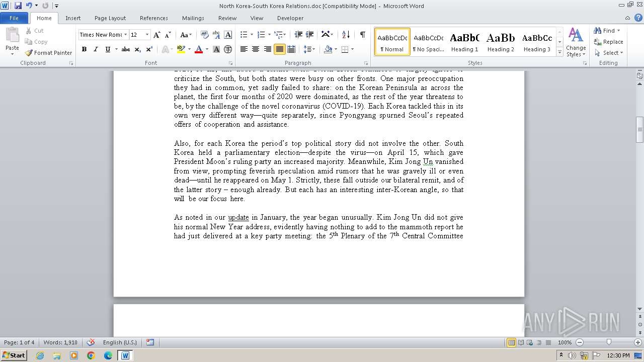This screenshot has width=644, height=362.
Task: Activate Format Painter
Action: (49, 53)
